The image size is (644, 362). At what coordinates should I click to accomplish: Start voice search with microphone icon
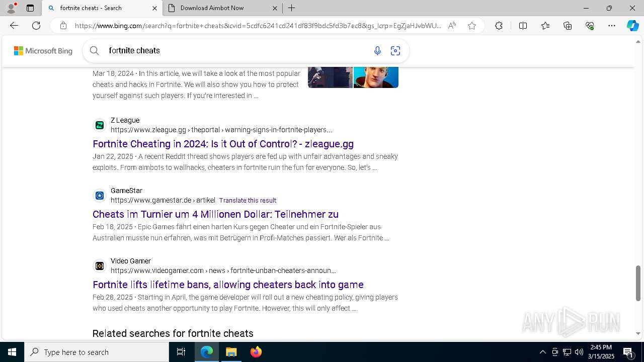point(377,50)
